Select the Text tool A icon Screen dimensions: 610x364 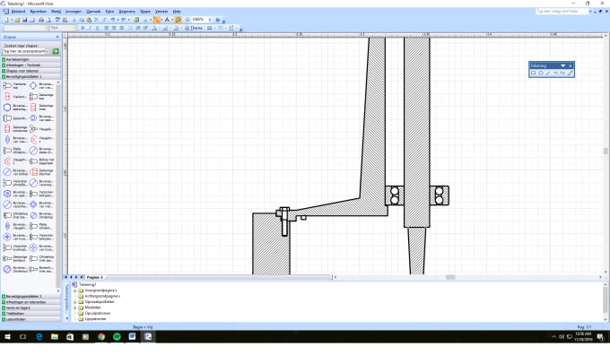[x=167, y=20]
